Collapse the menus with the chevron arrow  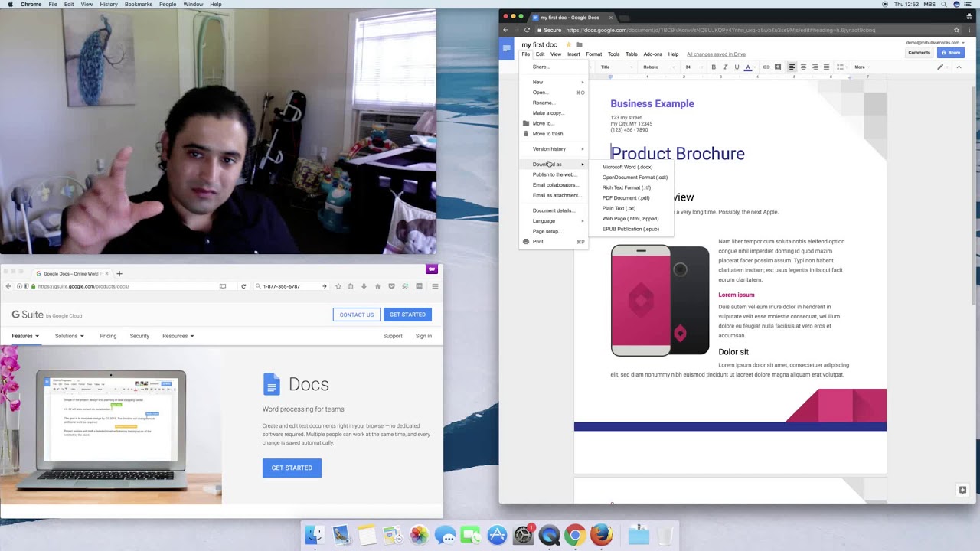tap(959, 67)
